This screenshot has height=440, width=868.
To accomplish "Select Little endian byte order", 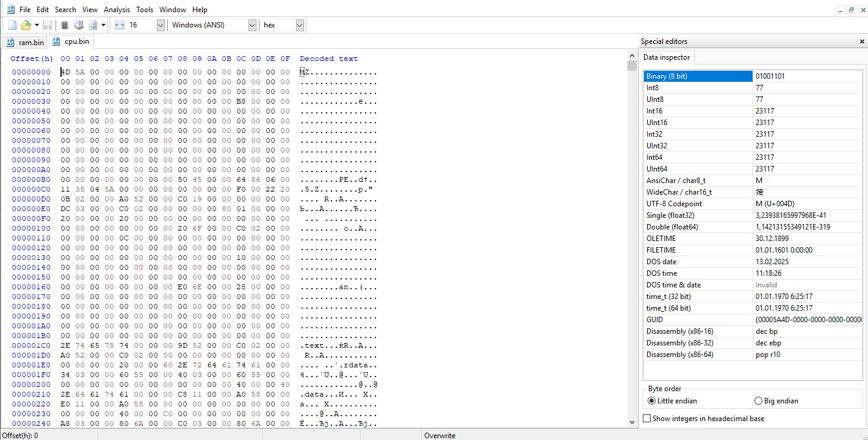I will click(x=672, y=401).
